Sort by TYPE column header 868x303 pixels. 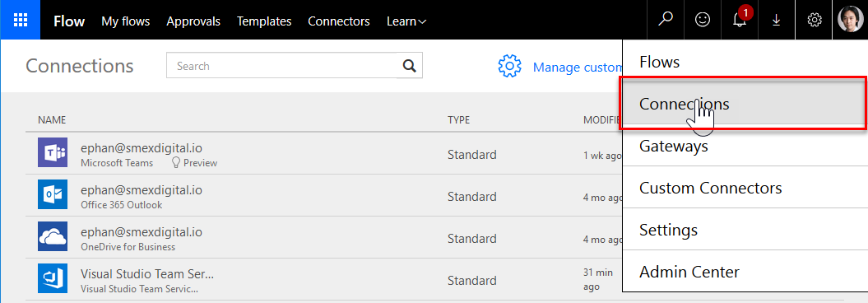click(x=458, y=119)
